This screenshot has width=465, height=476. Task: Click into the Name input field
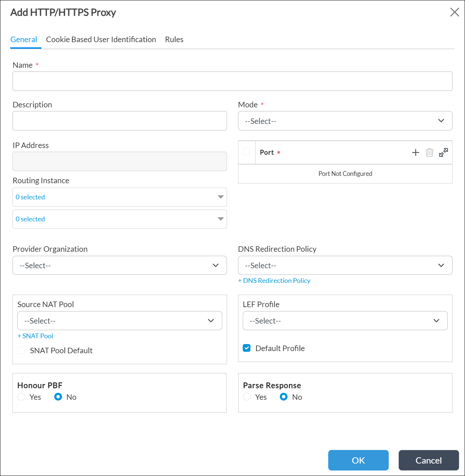(232, 81)
